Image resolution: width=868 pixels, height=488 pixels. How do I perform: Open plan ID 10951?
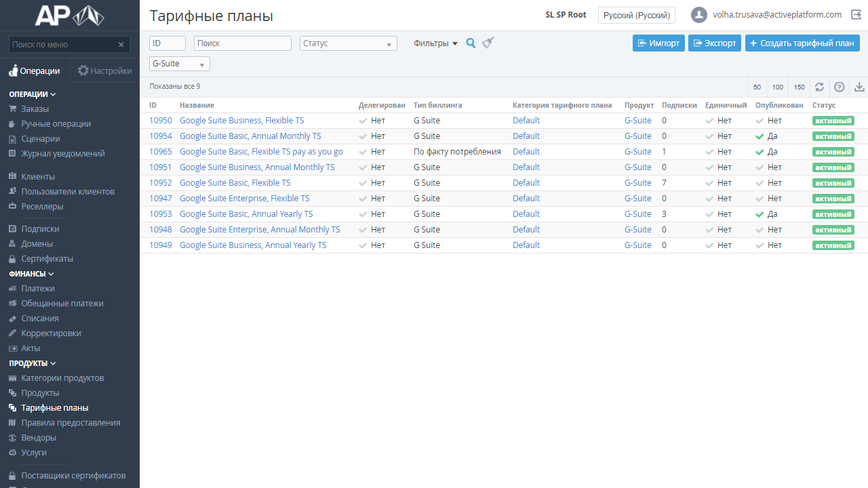(161, 167)
